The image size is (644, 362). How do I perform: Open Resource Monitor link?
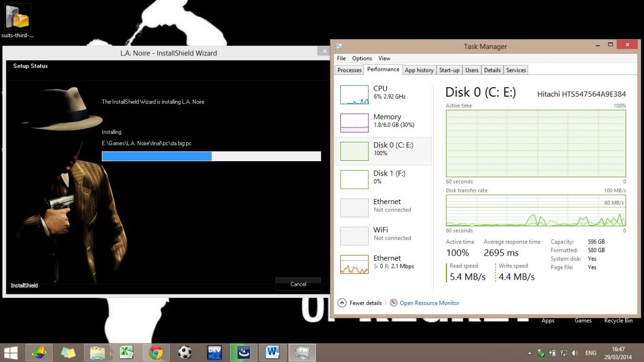click(430, 303)
